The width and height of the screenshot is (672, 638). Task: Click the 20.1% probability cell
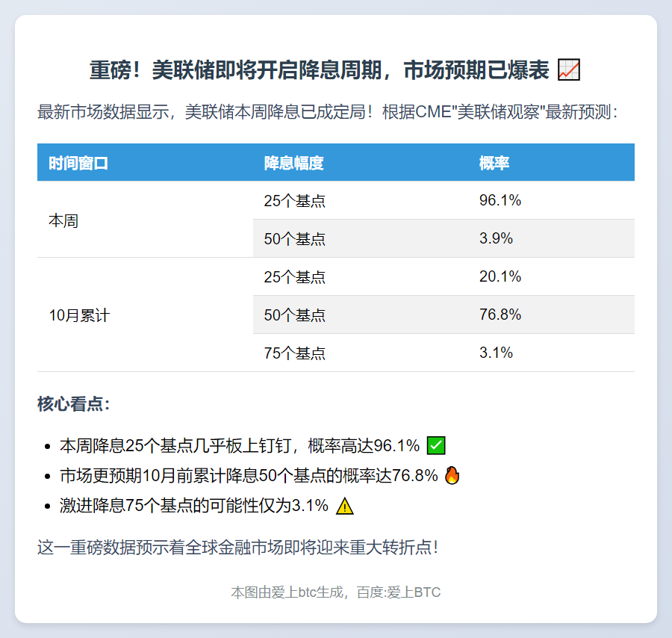click(x=500, y=277)
